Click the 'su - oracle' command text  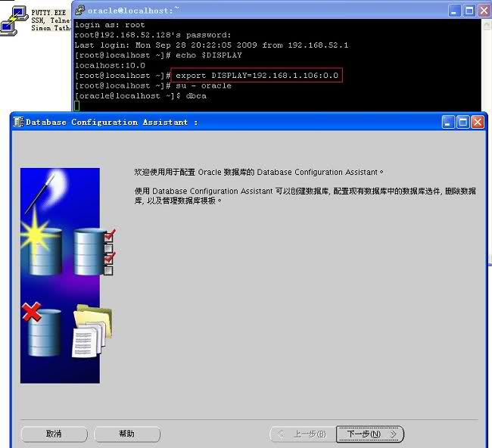[204, 86]
